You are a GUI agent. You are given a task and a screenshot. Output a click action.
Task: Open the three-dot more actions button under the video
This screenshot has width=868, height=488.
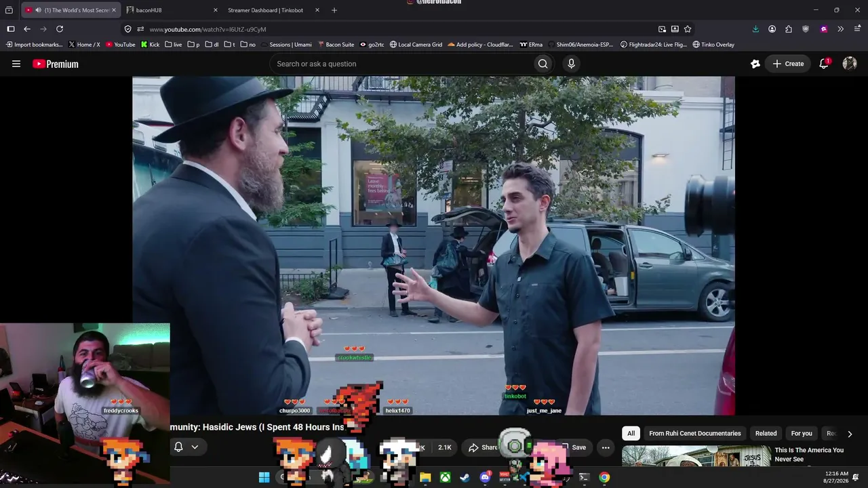(606, 447)
